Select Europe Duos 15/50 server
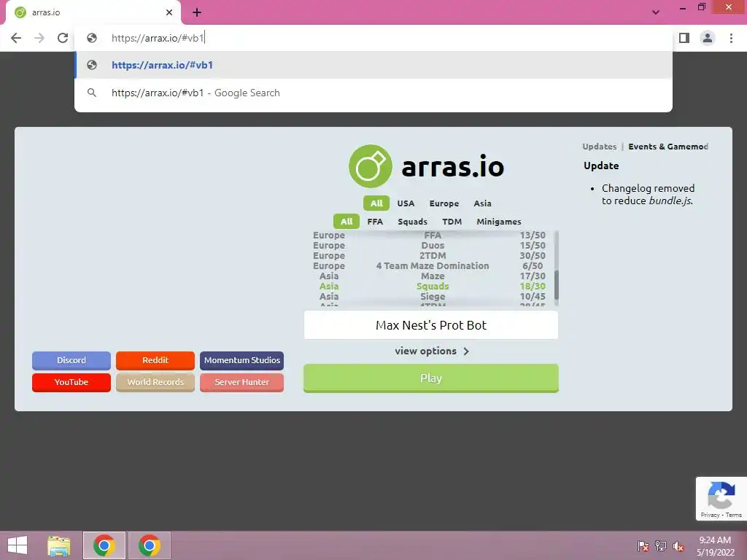 429,245
